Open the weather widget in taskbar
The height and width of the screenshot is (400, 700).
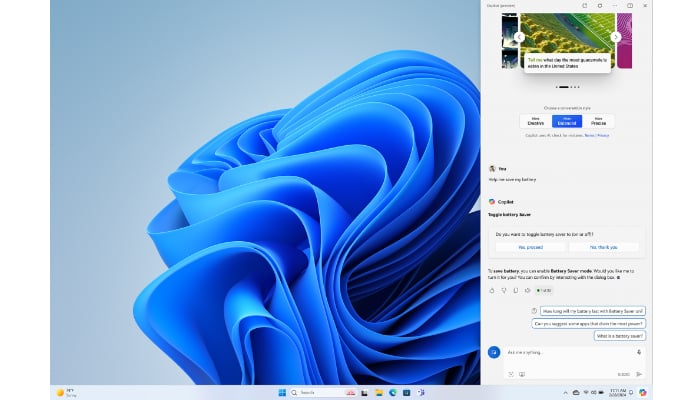[67, 392]
